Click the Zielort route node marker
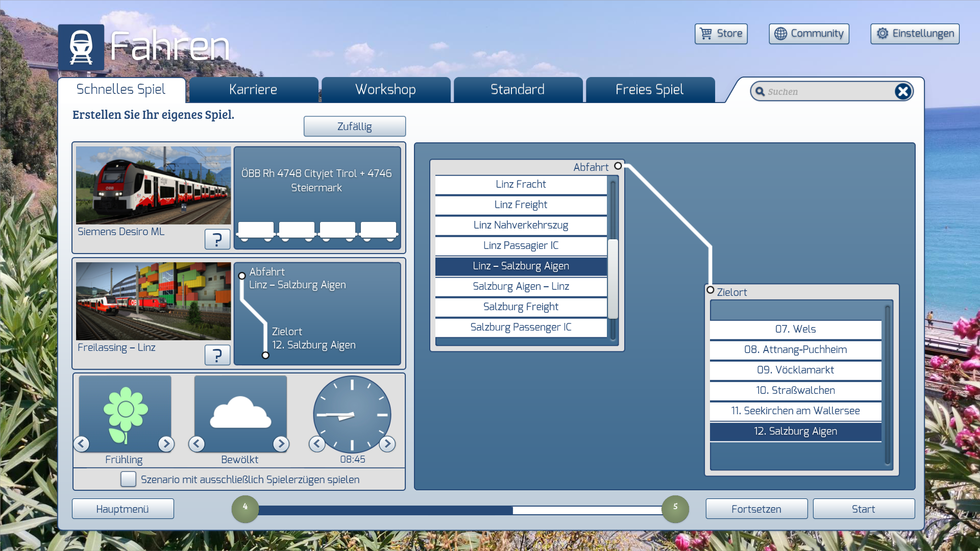 (710, 290)
